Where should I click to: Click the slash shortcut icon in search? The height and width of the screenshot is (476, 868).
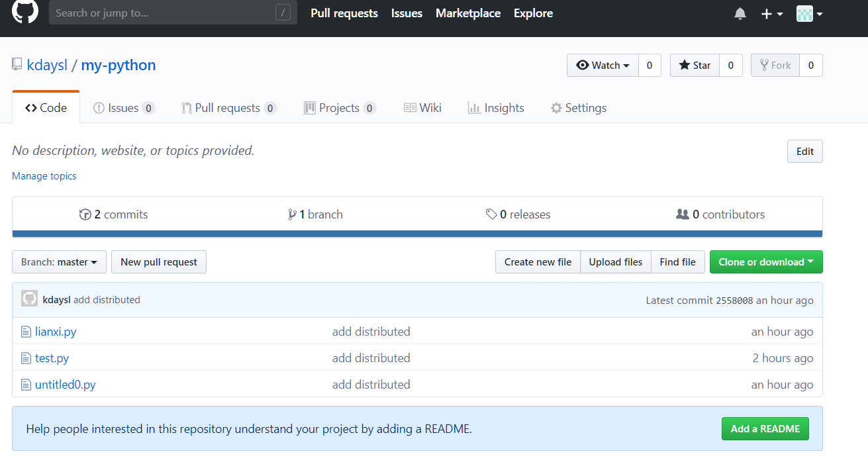tap(283, 13)
